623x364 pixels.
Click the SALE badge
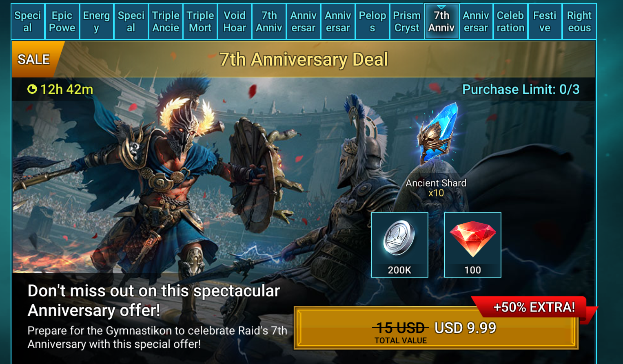(34, 60)
